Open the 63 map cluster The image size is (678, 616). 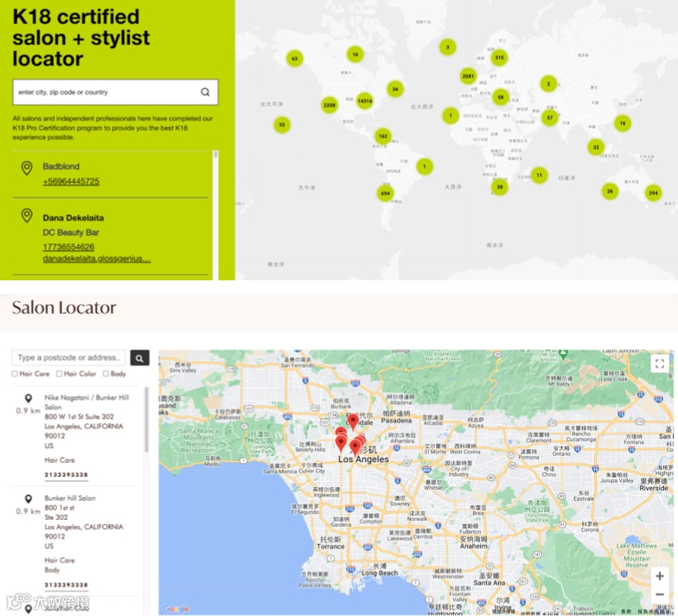click(295, 59)
